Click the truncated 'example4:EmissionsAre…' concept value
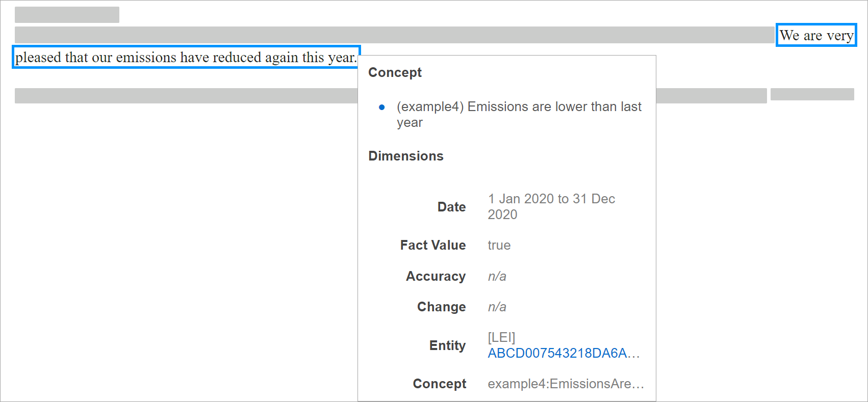The height and width of the screenshot is (402, 868). pos(566,384)
